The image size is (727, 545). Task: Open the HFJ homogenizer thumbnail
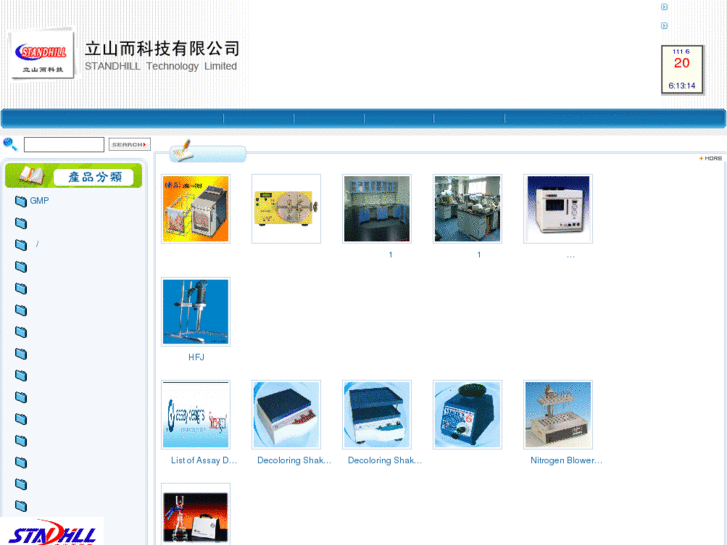tap(196, 312)
